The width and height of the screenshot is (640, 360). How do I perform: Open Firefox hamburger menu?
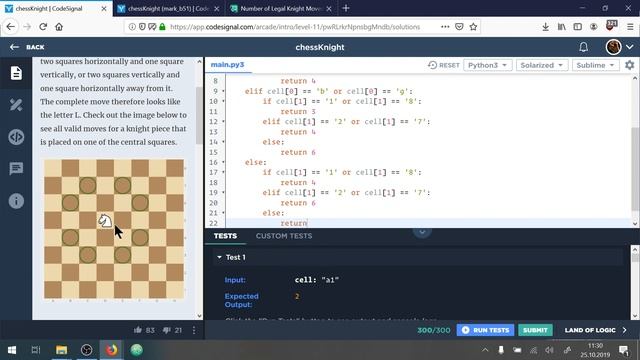click(x=630, y=27)
